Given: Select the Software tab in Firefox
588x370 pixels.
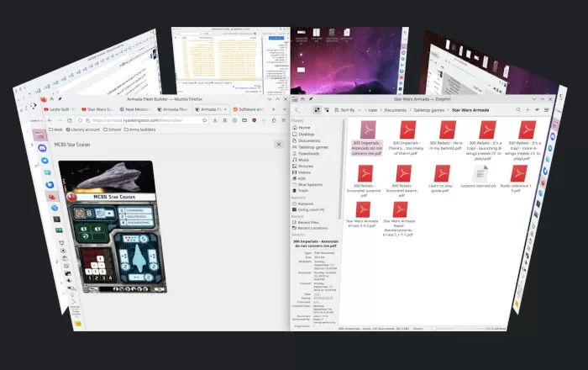Looking at the screenshot, I should [248, 108].
